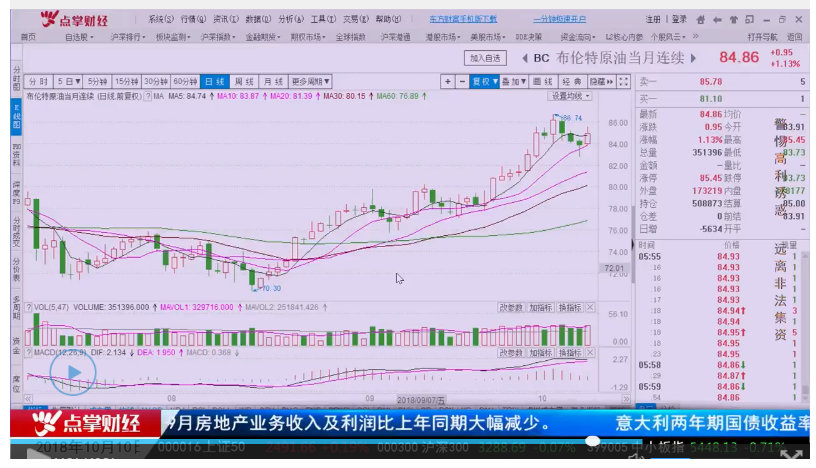
Task: Switch chart to 60分钟 period
Action: (185, 82)
